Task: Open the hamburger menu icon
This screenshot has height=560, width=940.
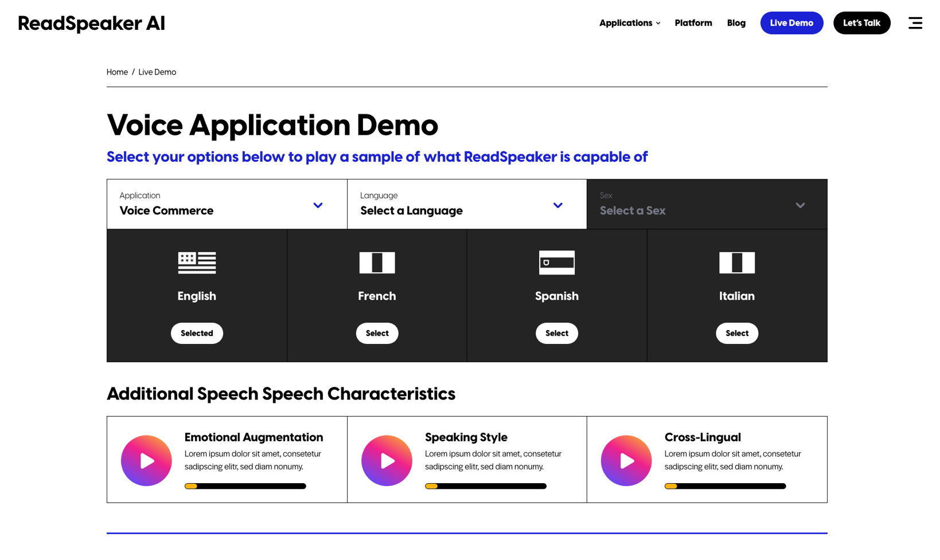Action: (x=915, y=23)
